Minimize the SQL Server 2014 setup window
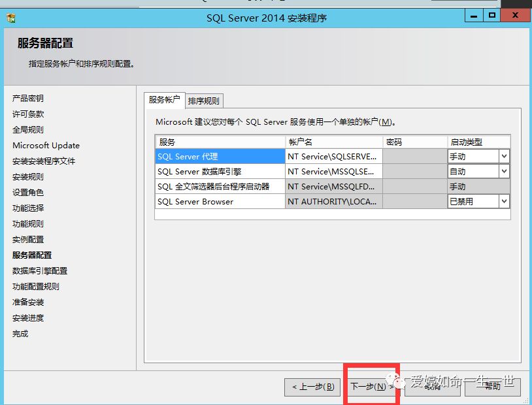Screen dimensions: 532x405 (474, 16)
